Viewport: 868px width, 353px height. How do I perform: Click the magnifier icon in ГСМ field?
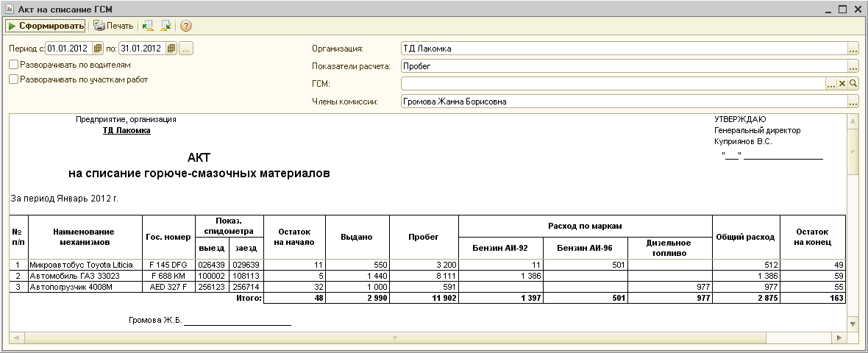pos(853,84)
